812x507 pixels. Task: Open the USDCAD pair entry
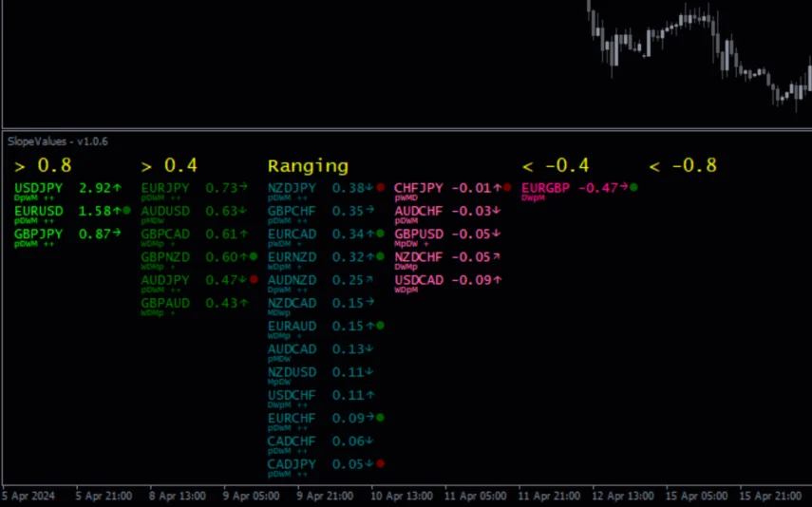(x=419, y=280)
